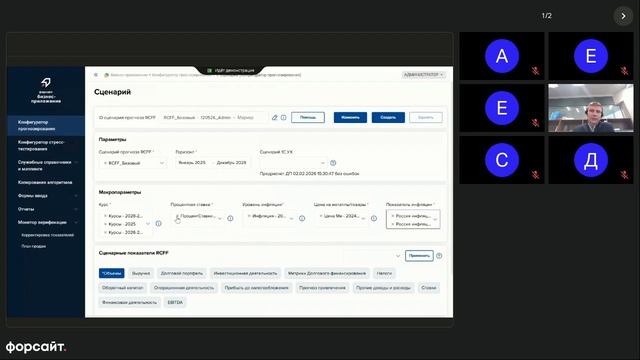Click info icon next to Уровень инфляции field
The height and width of the screenshot is (360, 640).
point(302,218)
